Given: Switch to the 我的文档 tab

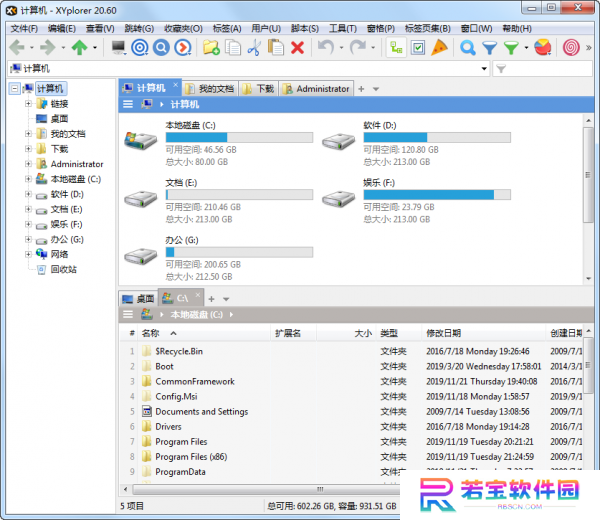Looking at the screenshot, I should 210,89.
